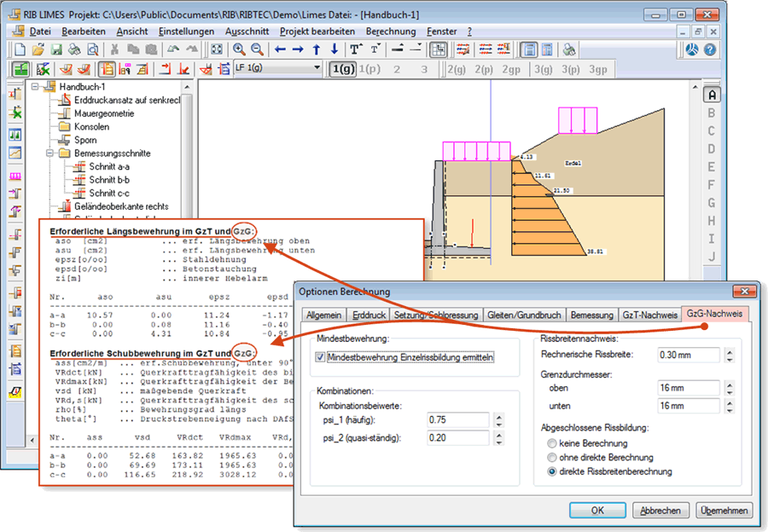
Task: Click the terrain profile sidebar icon
Action: tap(15, 153)
